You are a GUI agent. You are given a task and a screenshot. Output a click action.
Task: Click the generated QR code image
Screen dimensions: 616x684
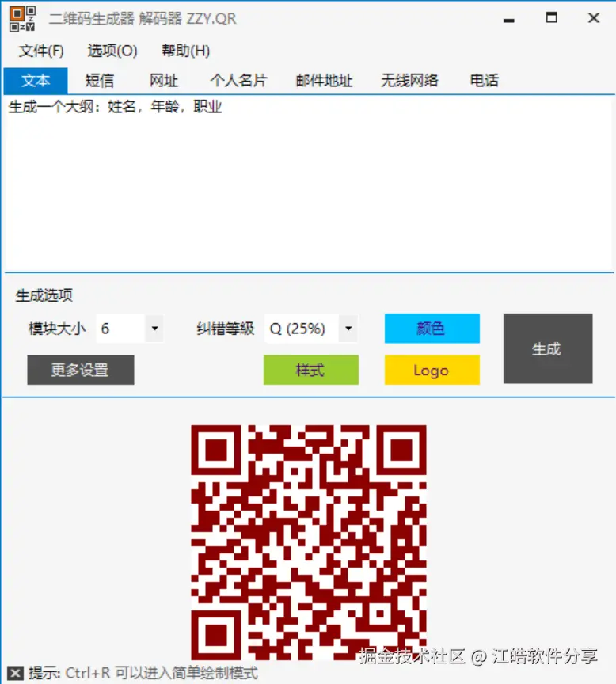(309, 542)
